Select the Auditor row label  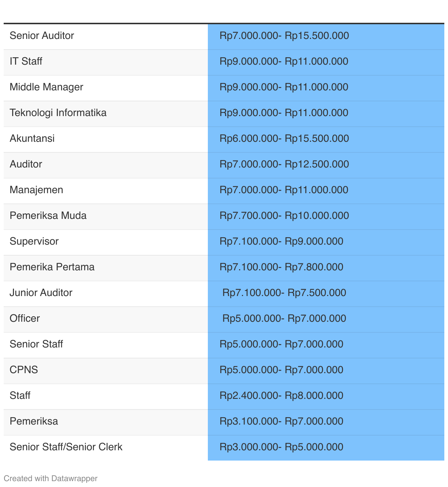click(26, 164)
